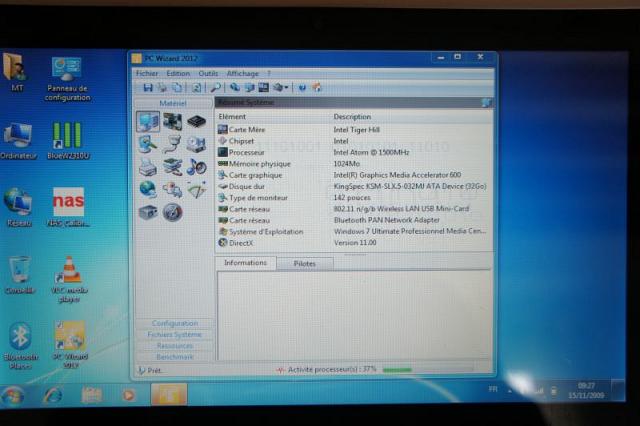The image size is (640, 426).
Task: Open the ? help menu
Action: click(269, 73)
